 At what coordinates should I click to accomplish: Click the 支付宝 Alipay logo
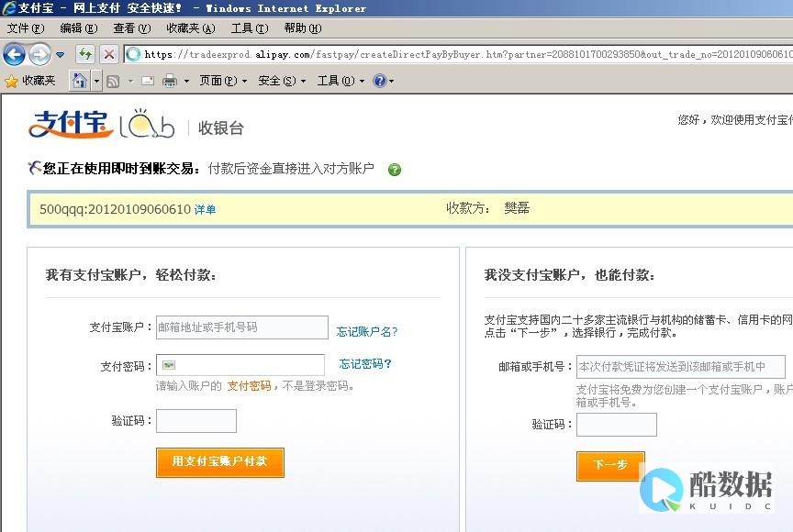click(71, 124)
